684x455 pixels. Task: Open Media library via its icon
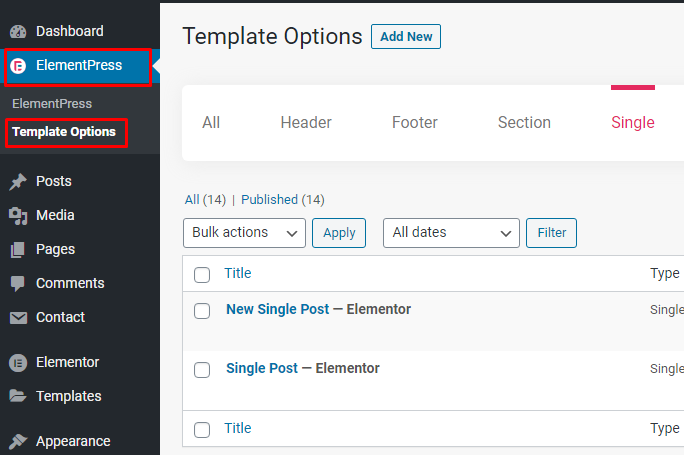click(18, 216)
